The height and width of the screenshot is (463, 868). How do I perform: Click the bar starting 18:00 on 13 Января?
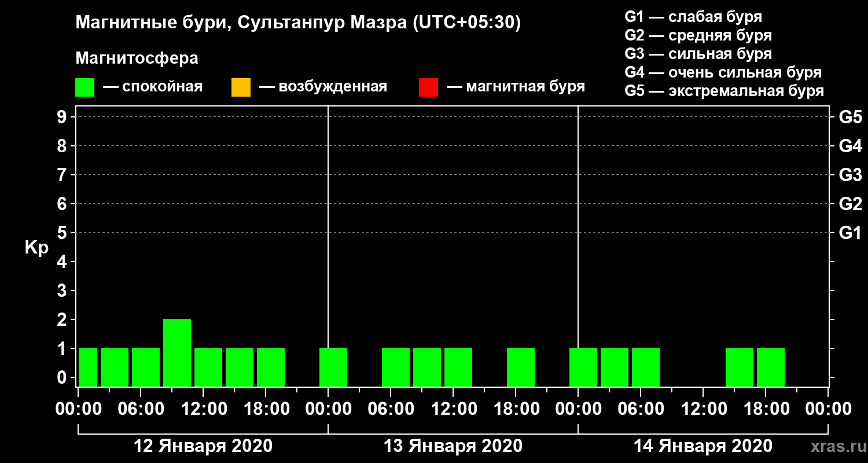(521, 367)
